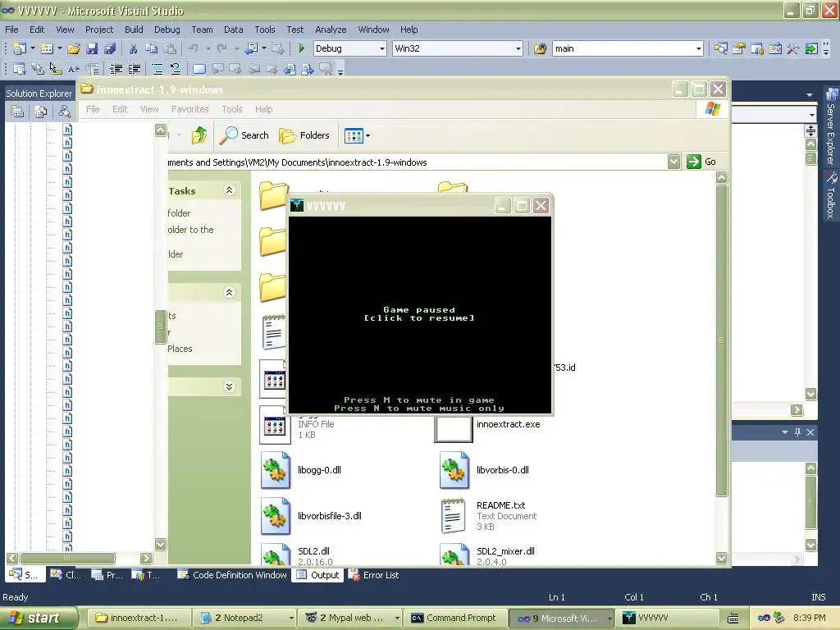The image size is (840, 630).
Task: Click the New Project toolbar icon
Action: (x=20, y=48)
